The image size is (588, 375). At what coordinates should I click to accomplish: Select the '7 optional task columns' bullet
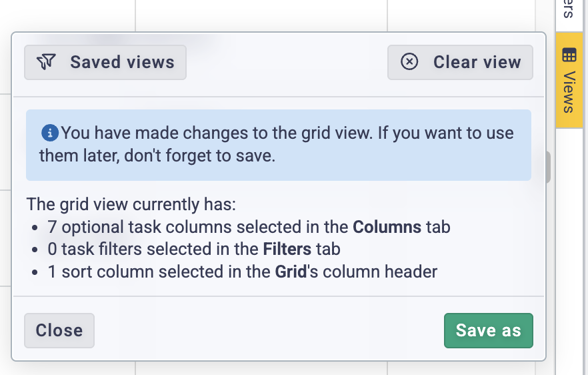click(x=249, y=227)
